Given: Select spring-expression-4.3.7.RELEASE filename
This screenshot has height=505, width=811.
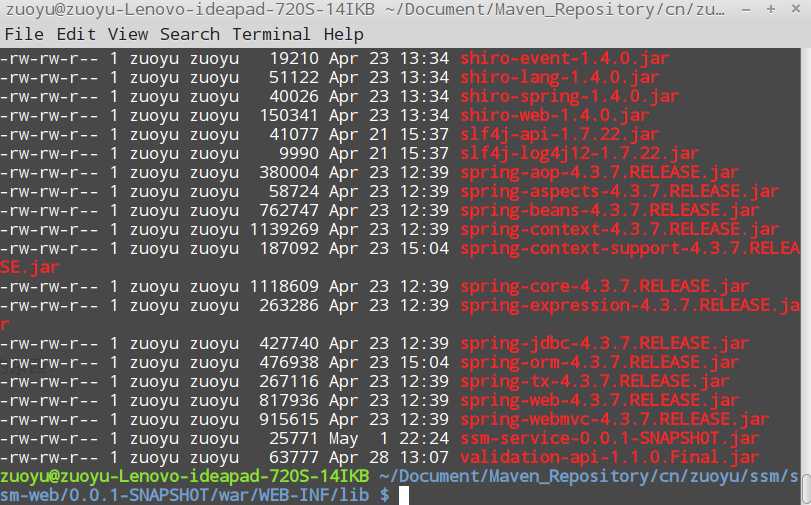Looking at the screenshot, I should pyautogui.click(x=629, y=305).
